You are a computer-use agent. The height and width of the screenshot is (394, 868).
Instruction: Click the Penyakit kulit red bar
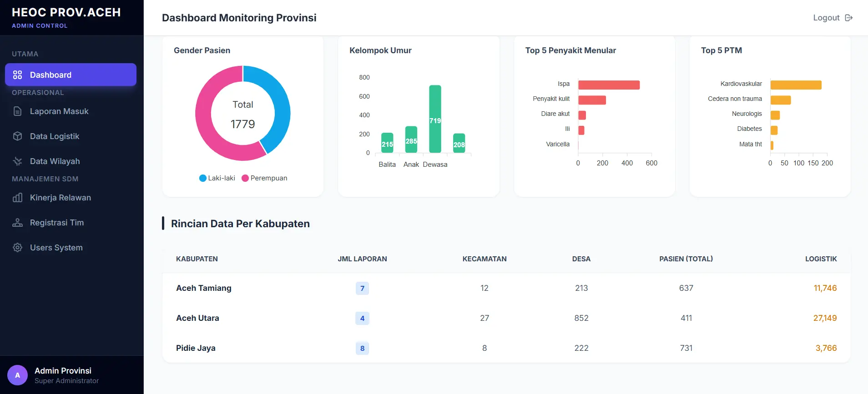tap(592, 100)
